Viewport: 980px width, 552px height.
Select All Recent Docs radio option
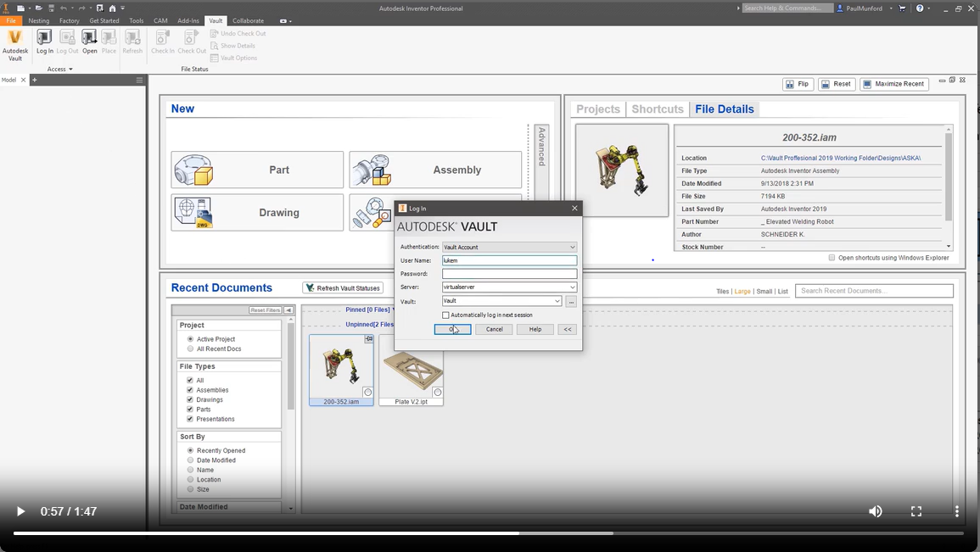click(x=190, y=348)
